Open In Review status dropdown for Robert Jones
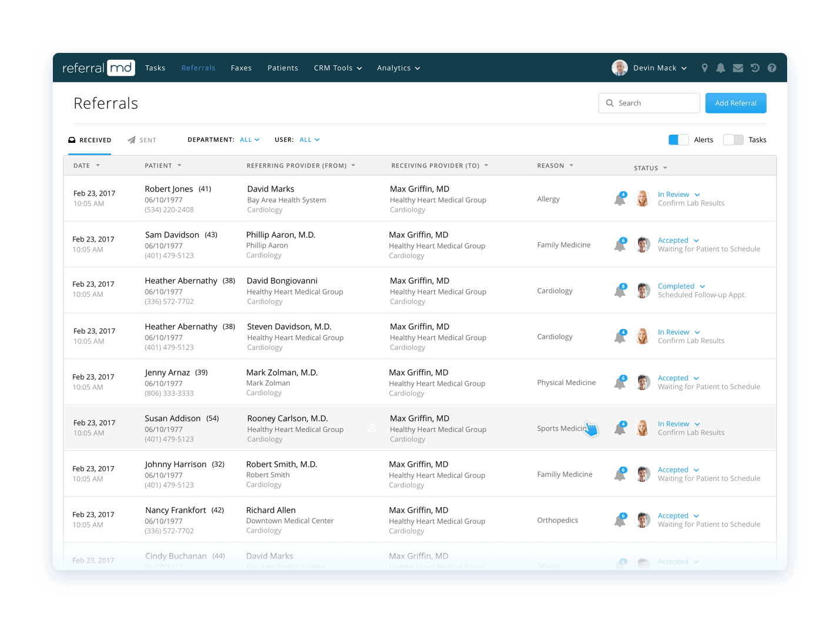Image resolution: width=840 pixels, height=623 pixels. (679, 195)
